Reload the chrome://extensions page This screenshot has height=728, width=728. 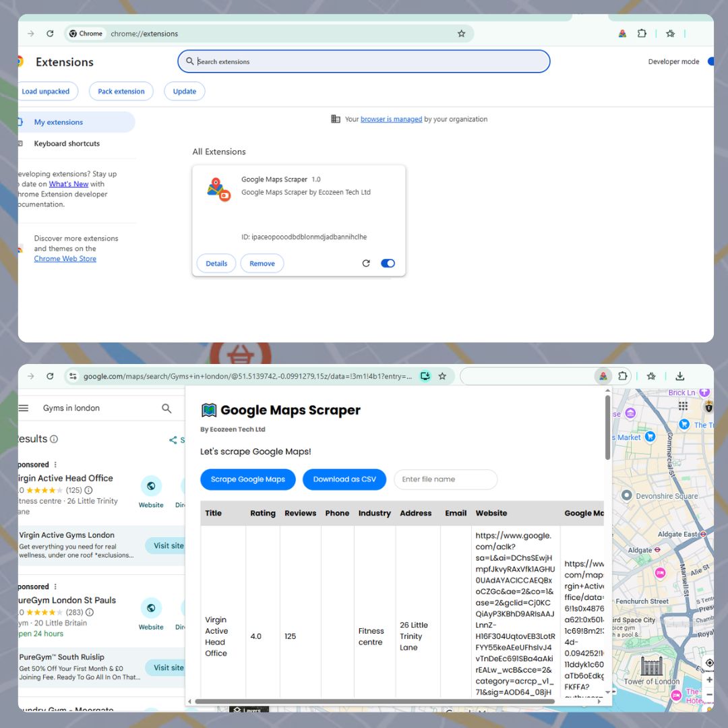tap(50, 34)
